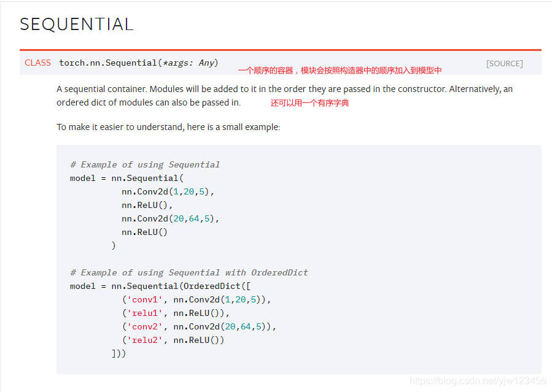The width and height of the screenshot is (552, 392).
Task: Click the 'A sequential container' description paragraph
Action: (284, 96)
